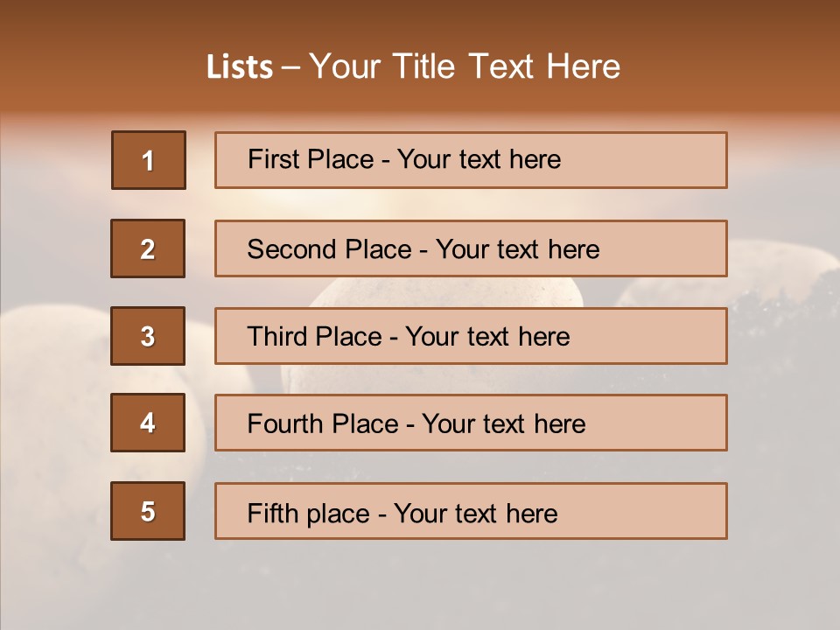The width and height of the screenshot is (840, 630).
Task: Click the 'First Place - Your text here' bar
Action: point(471,160)
